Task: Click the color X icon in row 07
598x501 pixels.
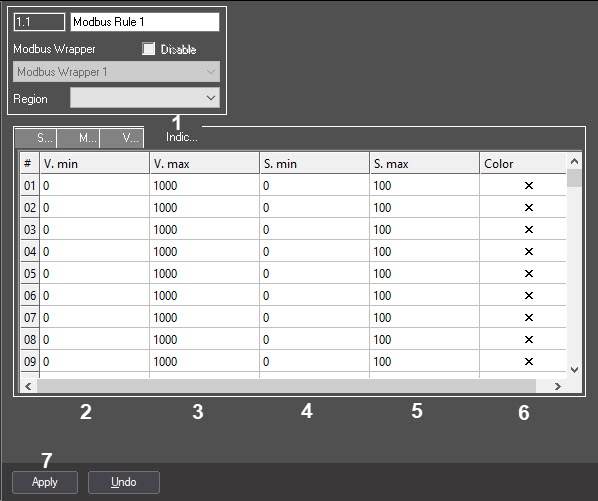Action: pos(529,318)
